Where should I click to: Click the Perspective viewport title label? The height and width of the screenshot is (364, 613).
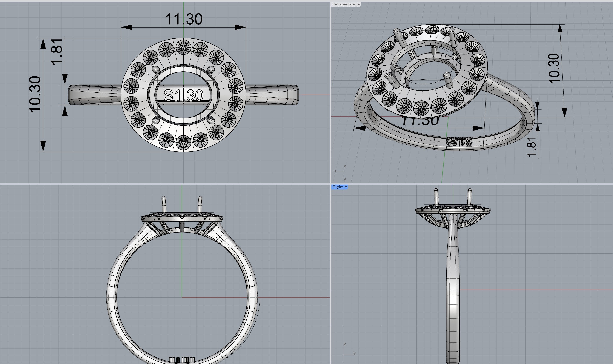coord(344,4)
